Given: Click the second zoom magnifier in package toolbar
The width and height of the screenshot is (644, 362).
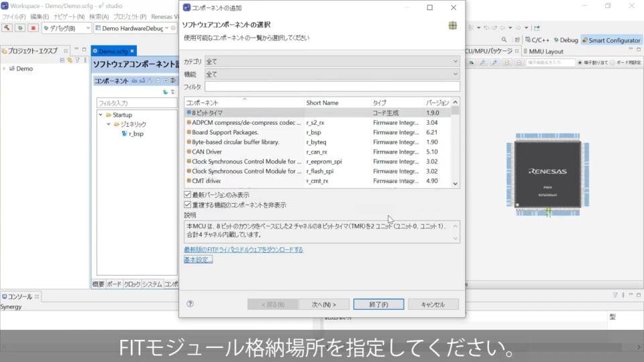Looking at the screenshot, I should pyautogui.click(x=495, y=62).
